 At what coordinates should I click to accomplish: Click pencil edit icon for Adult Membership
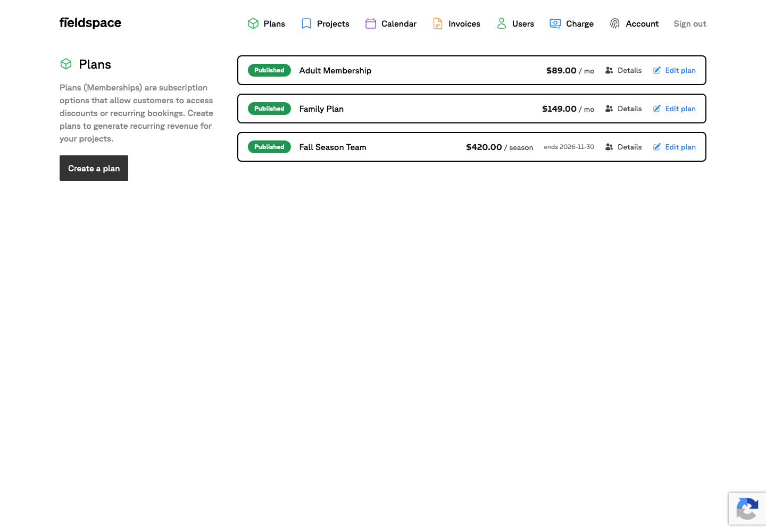coord(657,70)
